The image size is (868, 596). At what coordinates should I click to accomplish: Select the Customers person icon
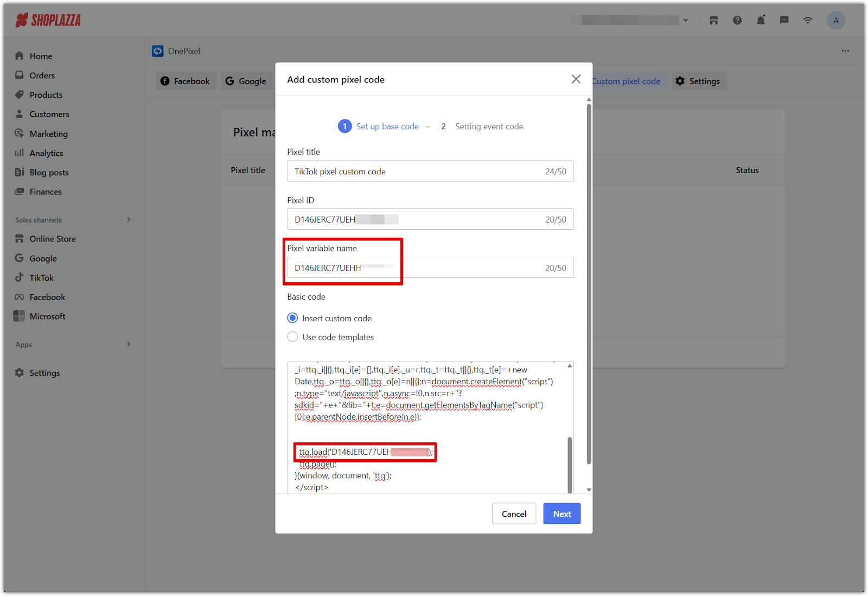point(20,114)
